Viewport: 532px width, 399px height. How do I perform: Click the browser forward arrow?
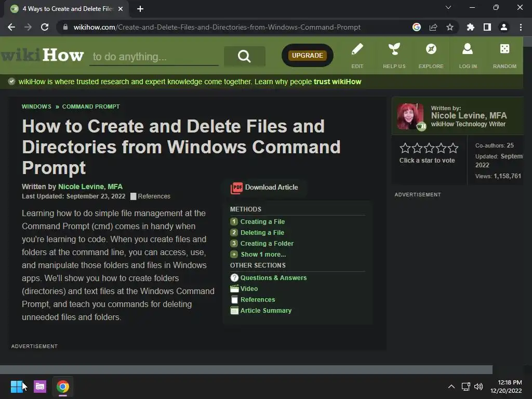28,27
